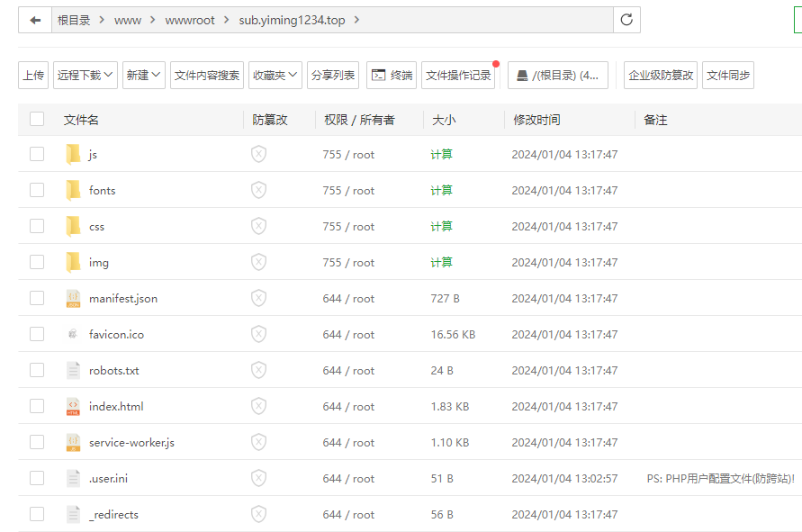Click the favicon.ico file icon

click(73, 335)
